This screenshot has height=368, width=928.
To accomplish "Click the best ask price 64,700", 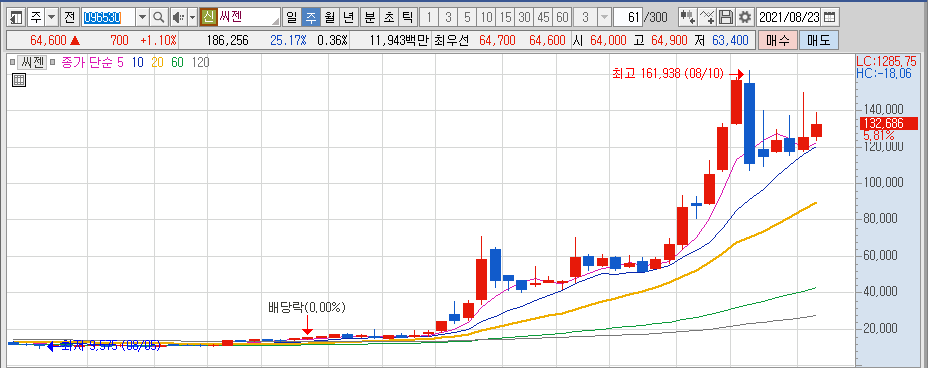I will coord(497,41).
